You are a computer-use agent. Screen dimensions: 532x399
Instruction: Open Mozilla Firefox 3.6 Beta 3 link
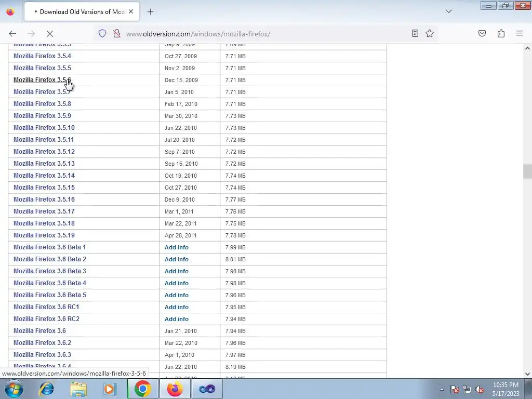coord(50,271)
